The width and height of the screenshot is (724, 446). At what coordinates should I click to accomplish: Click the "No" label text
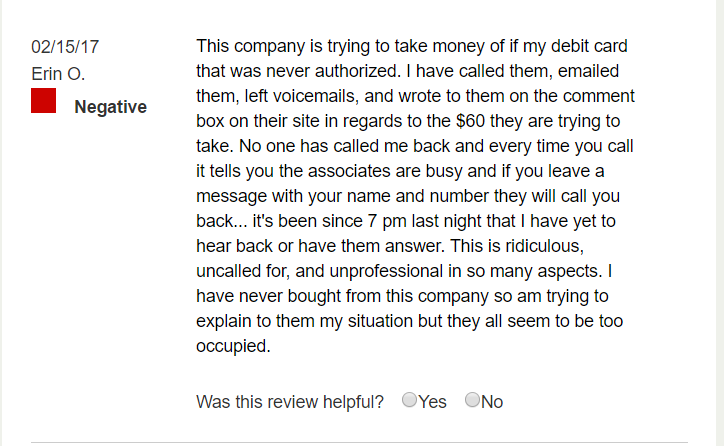click(x=492, y=402)
